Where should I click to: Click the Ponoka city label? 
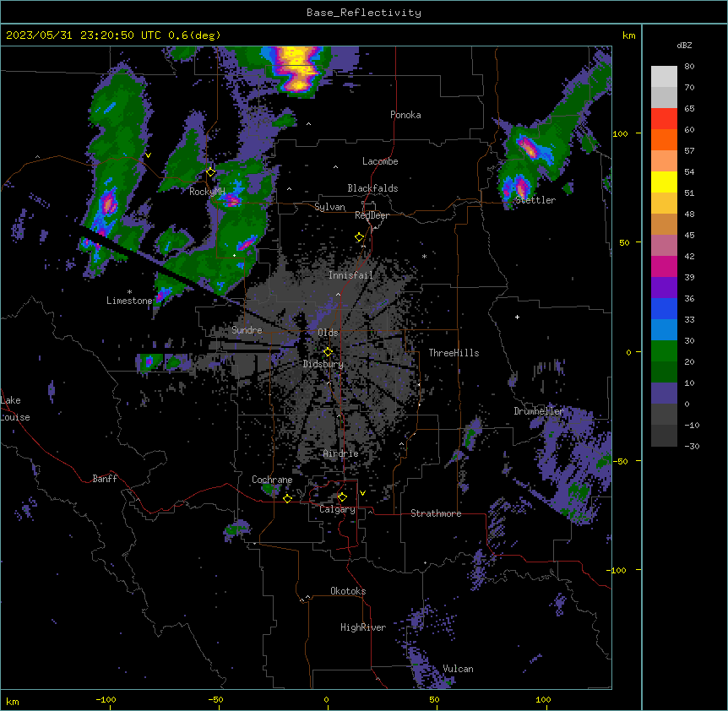[x=405, y=115]
